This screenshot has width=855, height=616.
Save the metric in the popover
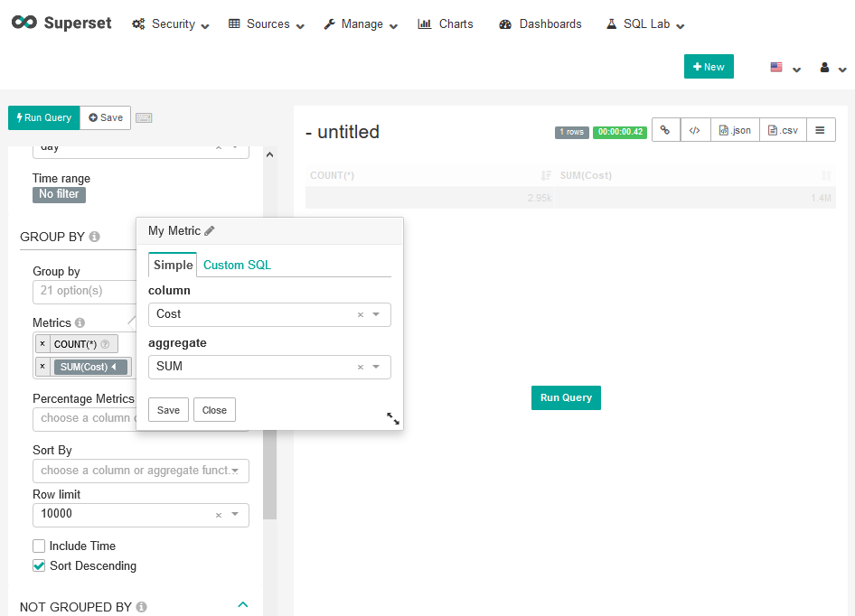pyautogui.click(x=168, y=410)
